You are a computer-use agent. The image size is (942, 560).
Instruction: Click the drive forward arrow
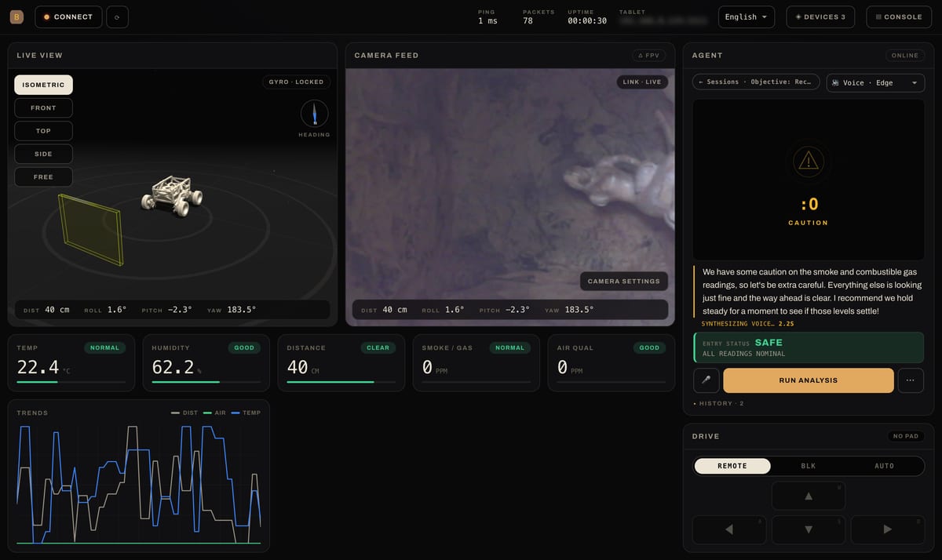(808, 496)
